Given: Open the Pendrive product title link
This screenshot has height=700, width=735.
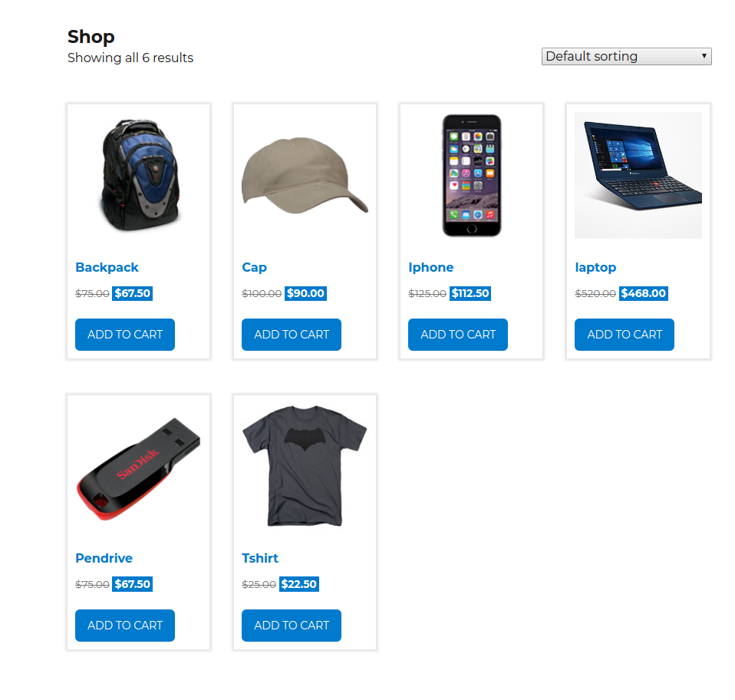Looking at the screenshot, I should click(x=104, y=558).
